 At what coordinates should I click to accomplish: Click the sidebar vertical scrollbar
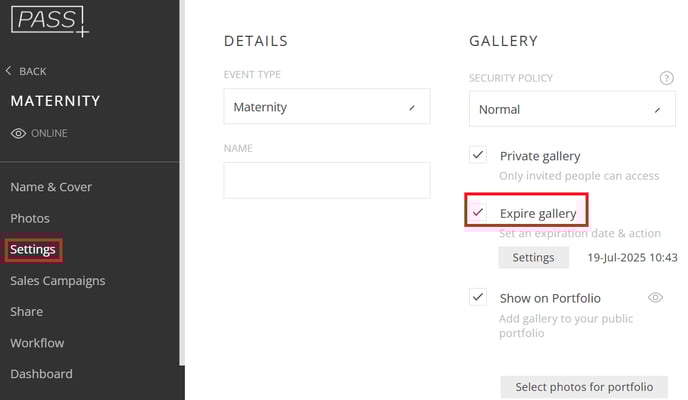tap(182, 182)
